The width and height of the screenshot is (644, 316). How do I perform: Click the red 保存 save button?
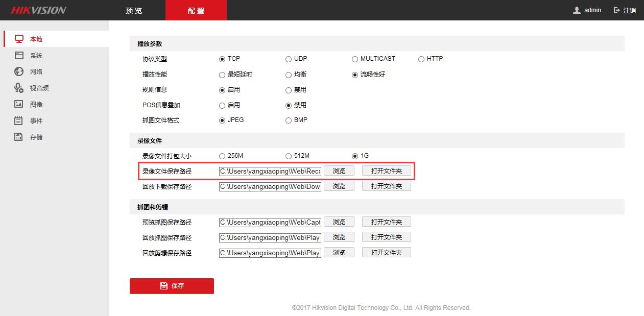pos(172,286)
